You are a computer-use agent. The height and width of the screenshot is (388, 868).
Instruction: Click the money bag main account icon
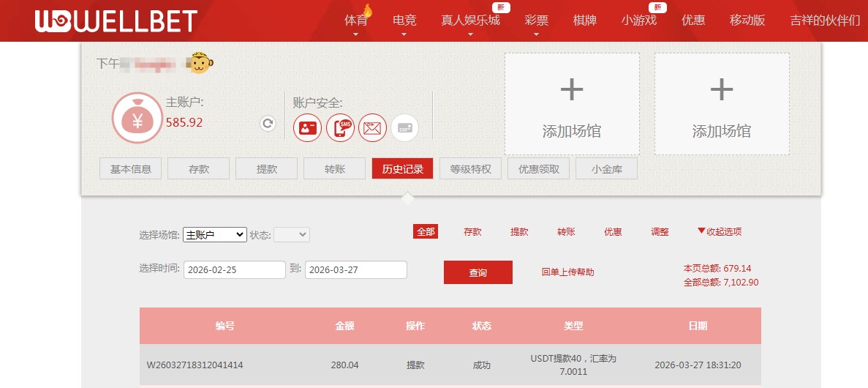click(x=137, y=118)
